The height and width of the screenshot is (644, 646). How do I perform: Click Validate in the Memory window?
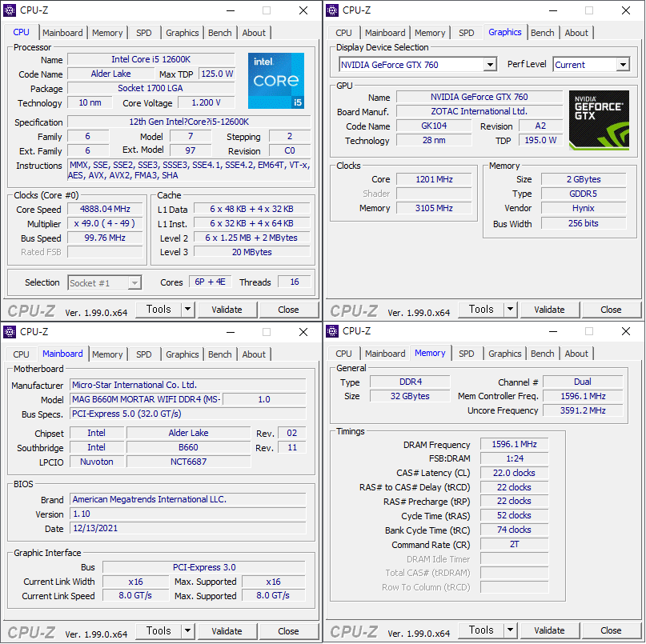(550, 630)
